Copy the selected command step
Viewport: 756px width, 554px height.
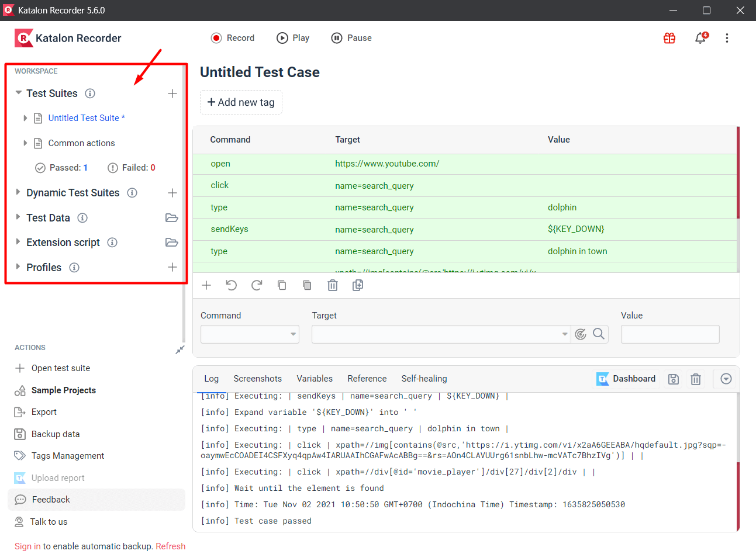(x=281, y=285)
